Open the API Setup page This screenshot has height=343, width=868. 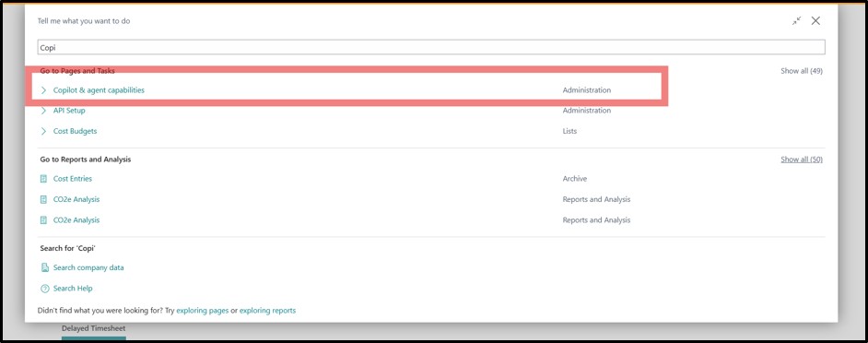click(x=69, y=111)
